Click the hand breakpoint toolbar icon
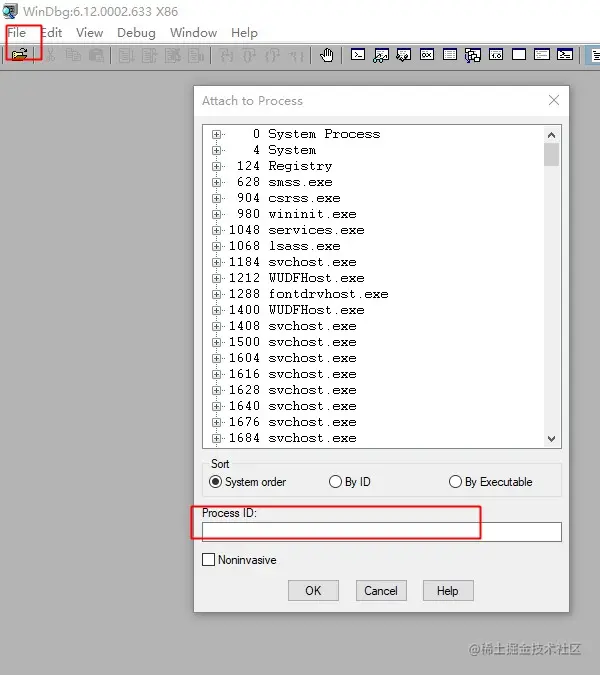 [327, 55]
